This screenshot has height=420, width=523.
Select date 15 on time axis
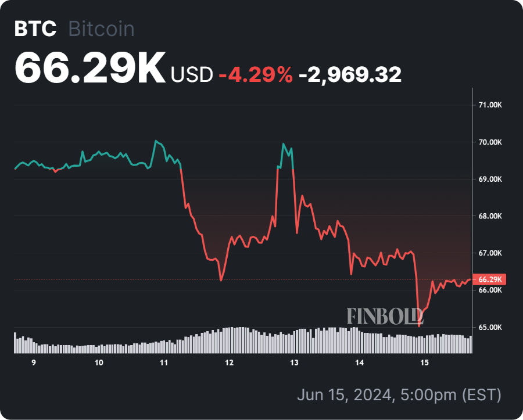424,363
